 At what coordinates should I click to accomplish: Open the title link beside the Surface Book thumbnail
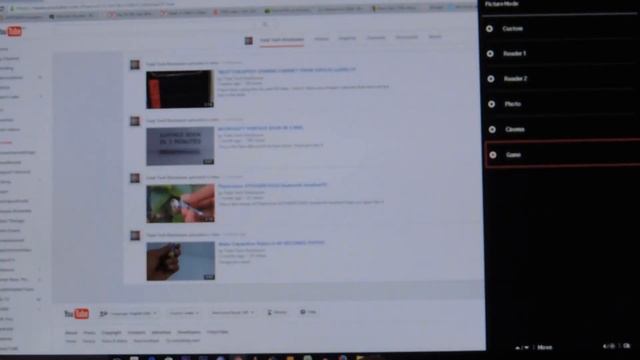pyautogui.click(x=260, y=128)
